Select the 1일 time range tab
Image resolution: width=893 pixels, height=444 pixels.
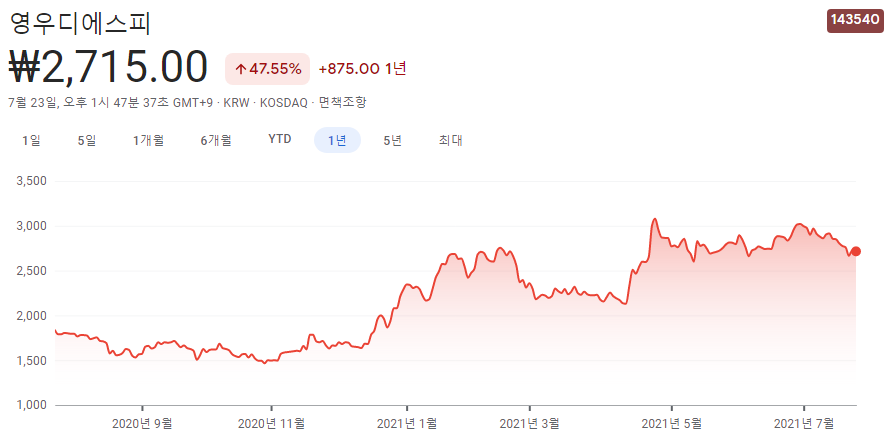pyautogui.click(x=31, y=140)
